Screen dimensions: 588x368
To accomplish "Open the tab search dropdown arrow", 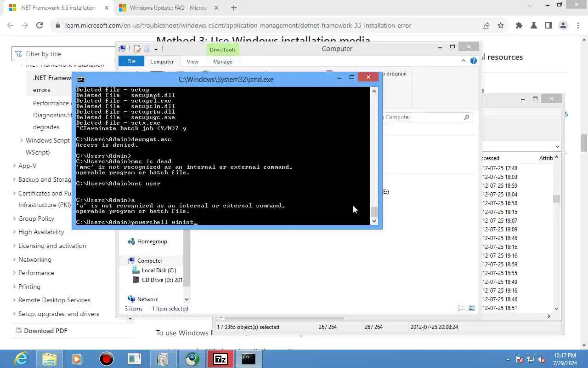I will pos(530,6).
